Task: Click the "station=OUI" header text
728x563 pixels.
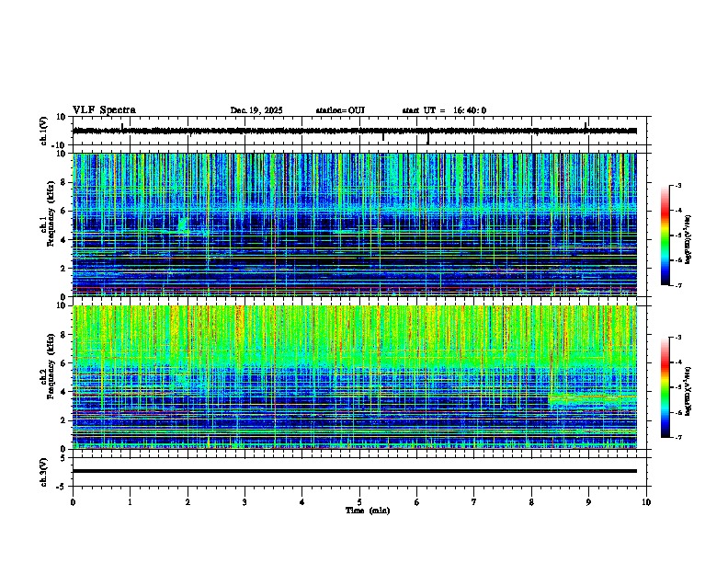Action: tap(340, 110)
